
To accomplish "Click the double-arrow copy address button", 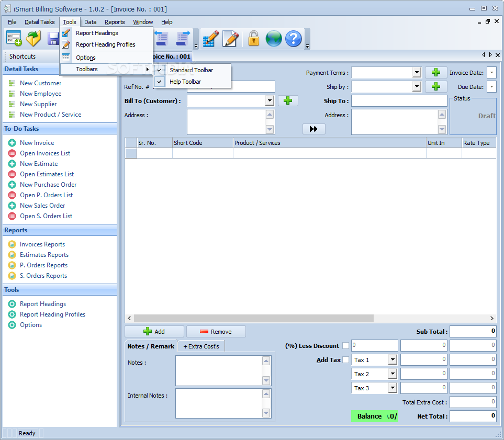I will 313,129.
